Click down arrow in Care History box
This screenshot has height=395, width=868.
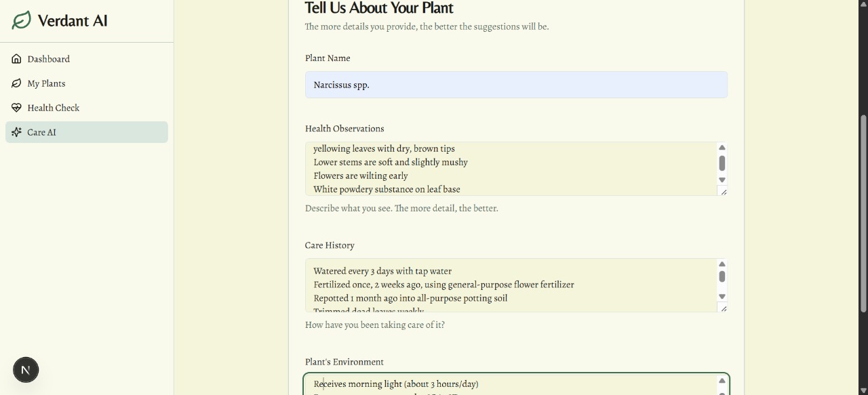[722, 297]
